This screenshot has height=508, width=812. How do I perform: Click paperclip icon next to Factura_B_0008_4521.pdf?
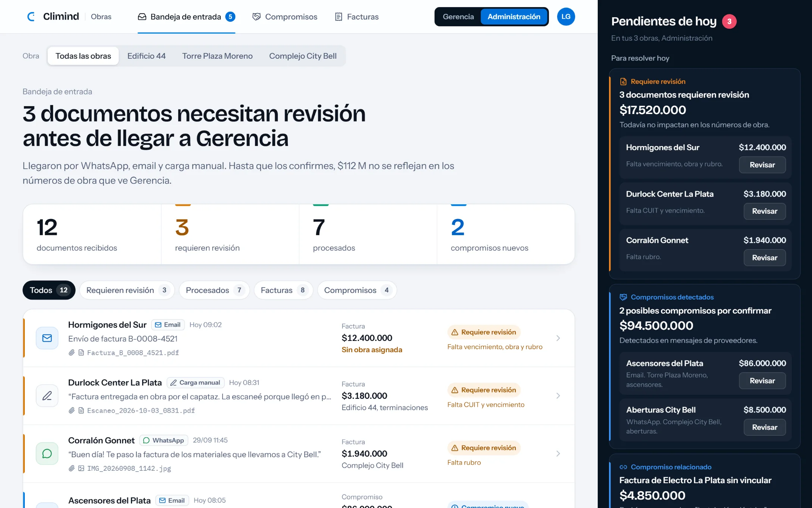(x=71, y=353)
